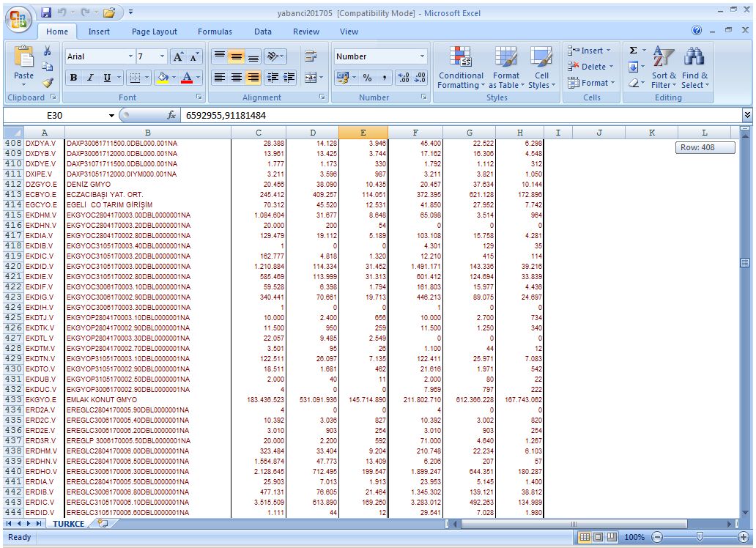Open the Office Button menu
756x548 pixels.
(19, 20)
